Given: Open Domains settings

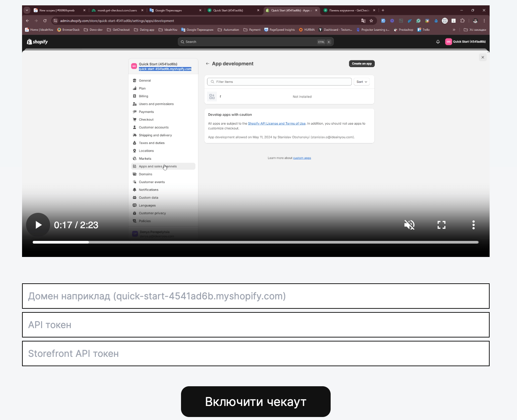Looking at the screenshot, I should coord(163,174).
